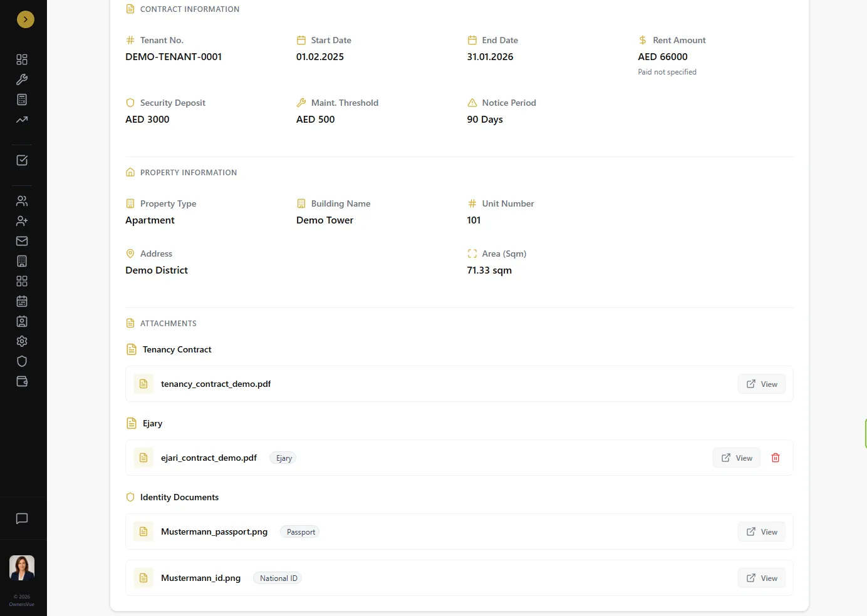Click the tenancy_contract_demo.pdf file name
This screenshot has height=616, width=867.
pyautogui.click(x=215, y=384)
